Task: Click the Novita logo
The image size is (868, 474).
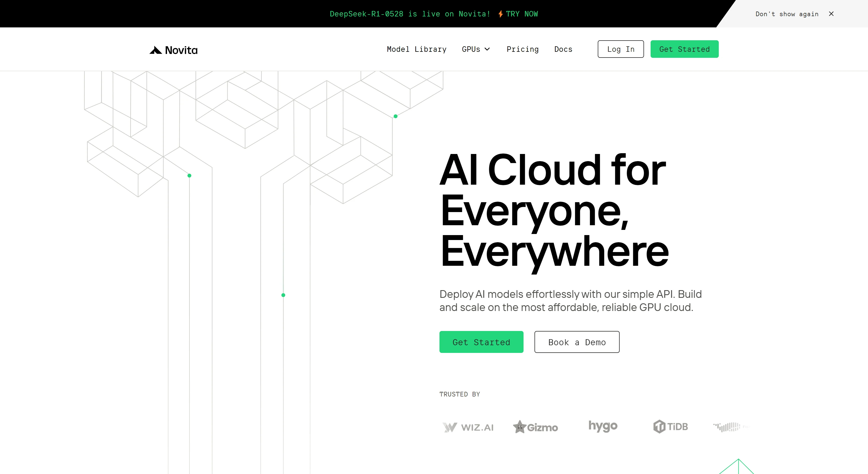Action: [x=174, y=50]
